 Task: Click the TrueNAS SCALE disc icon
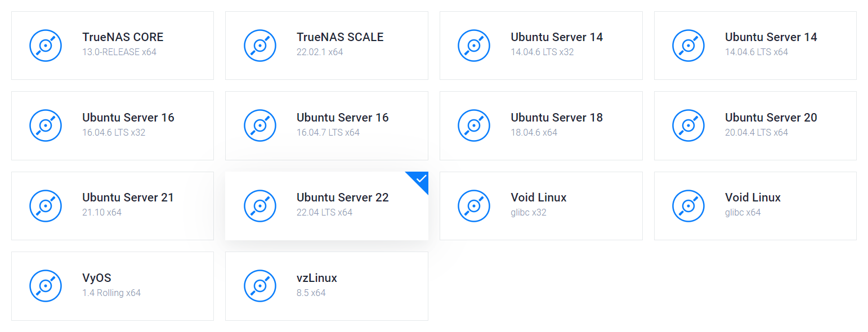click(x=259, y=46)
